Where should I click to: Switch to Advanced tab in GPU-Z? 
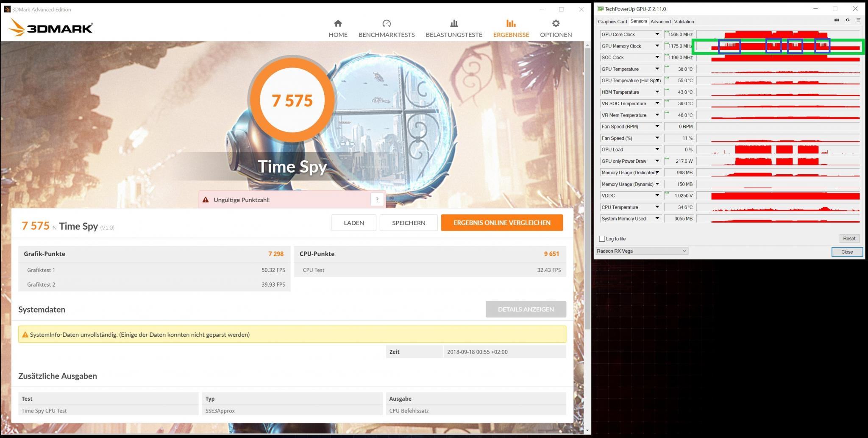(660, 22)
